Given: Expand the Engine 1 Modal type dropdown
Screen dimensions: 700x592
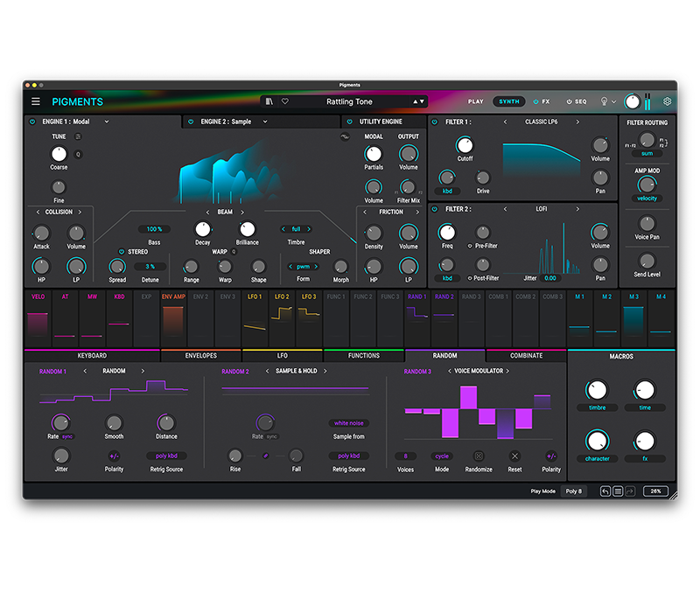Looking at the screenshot, I should [x=107, y=122].
